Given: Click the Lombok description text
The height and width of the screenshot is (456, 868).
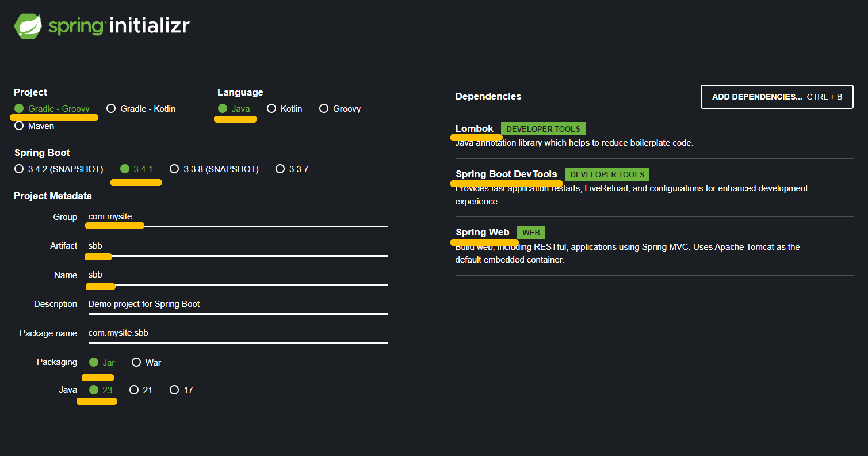Looking at the screenshot, I should coord(575,143).
